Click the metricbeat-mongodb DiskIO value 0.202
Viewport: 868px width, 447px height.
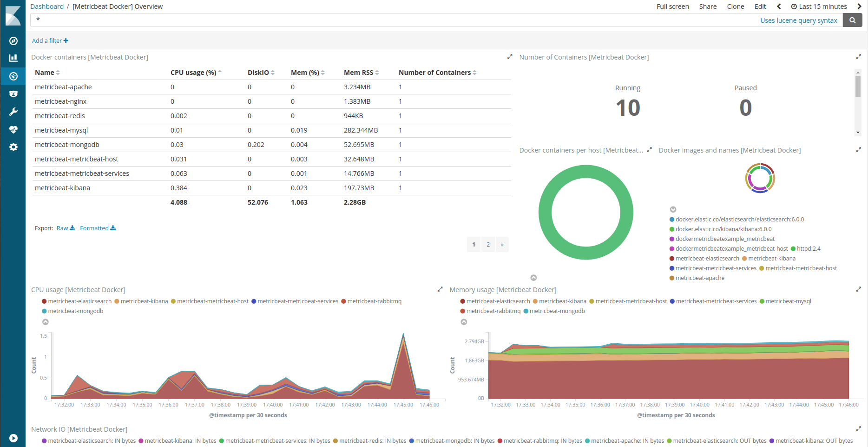(256, 145)
